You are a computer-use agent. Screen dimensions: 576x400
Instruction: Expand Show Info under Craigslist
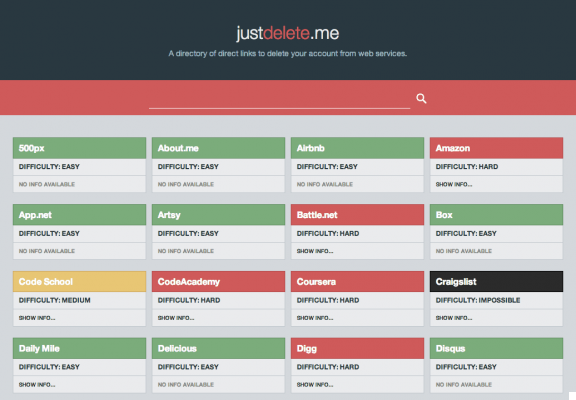click(x=454, y=318)
